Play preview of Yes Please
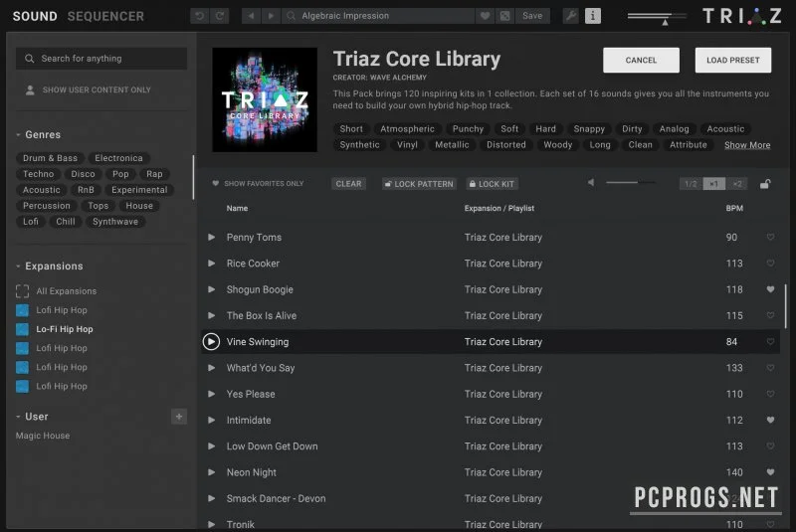This screenshot has height=532, width=796. (212, 394)
